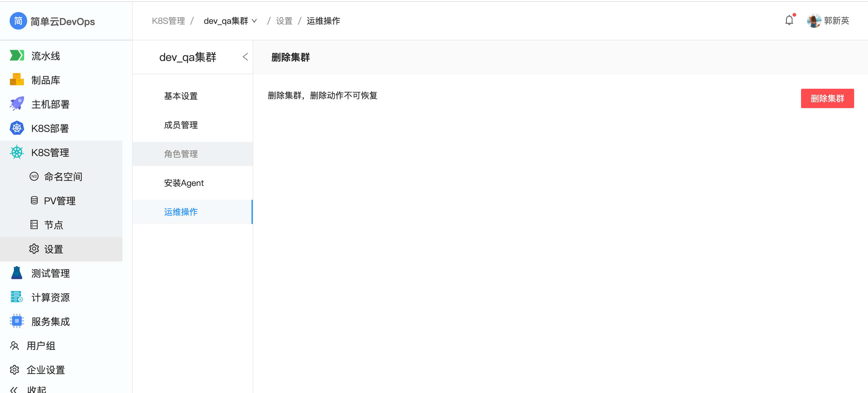Screen dimensions: 868x393
Task: Click the chip icon for 服务集成
Action: pos(17,321)
